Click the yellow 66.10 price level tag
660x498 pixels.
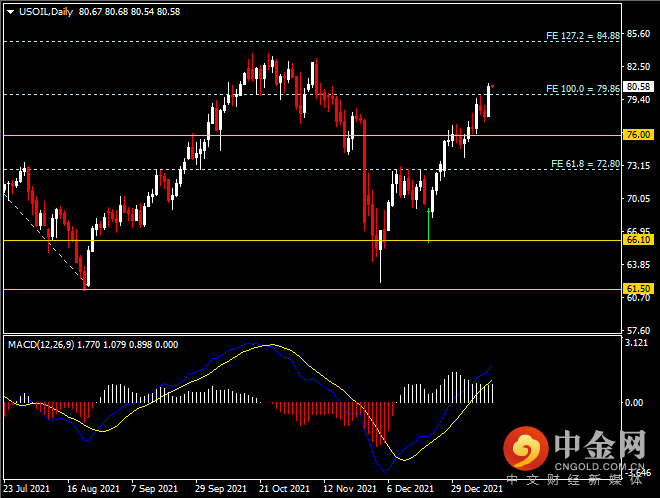[x=638, y=240]
